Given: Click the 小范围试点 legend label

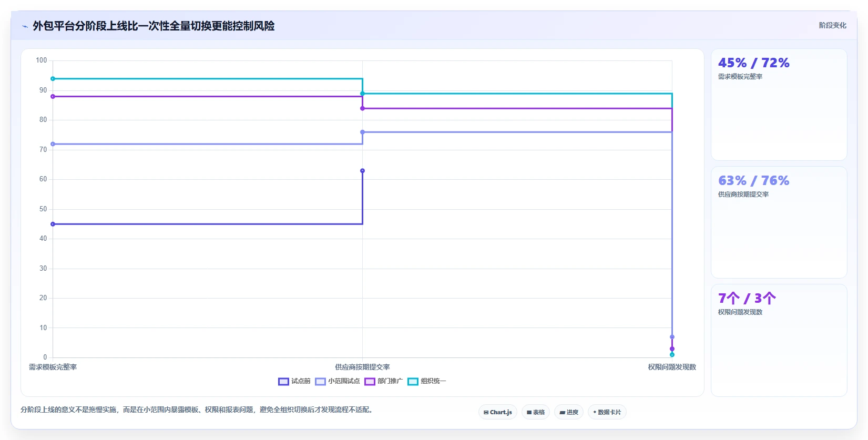Looking at the screenshot, I should tap(344, 381).
